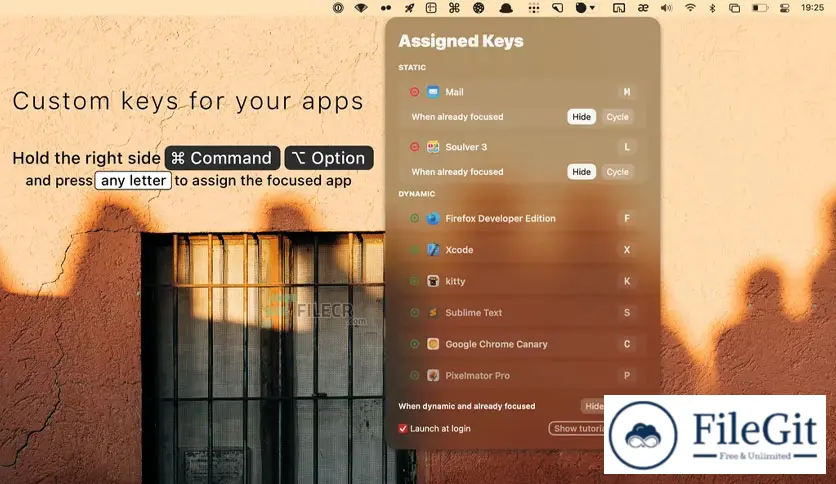Click the Google Chrome Canary app icon

[433, 344]
